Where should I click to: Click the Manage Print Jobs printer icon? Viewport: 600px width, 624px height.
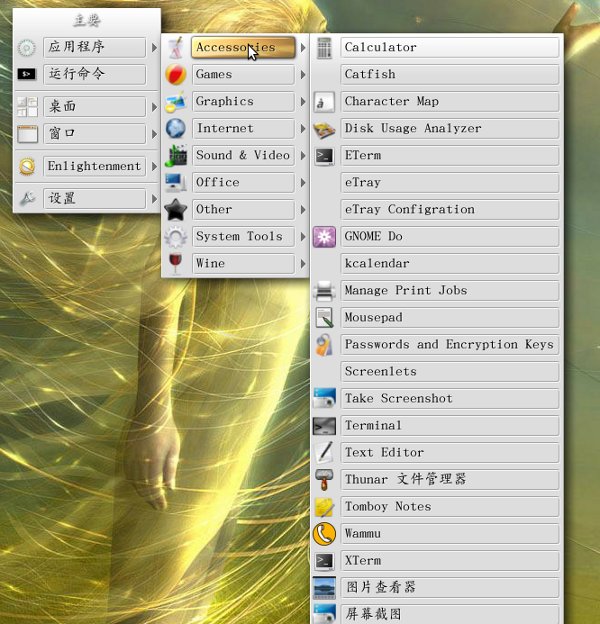(x=324, y=291)
